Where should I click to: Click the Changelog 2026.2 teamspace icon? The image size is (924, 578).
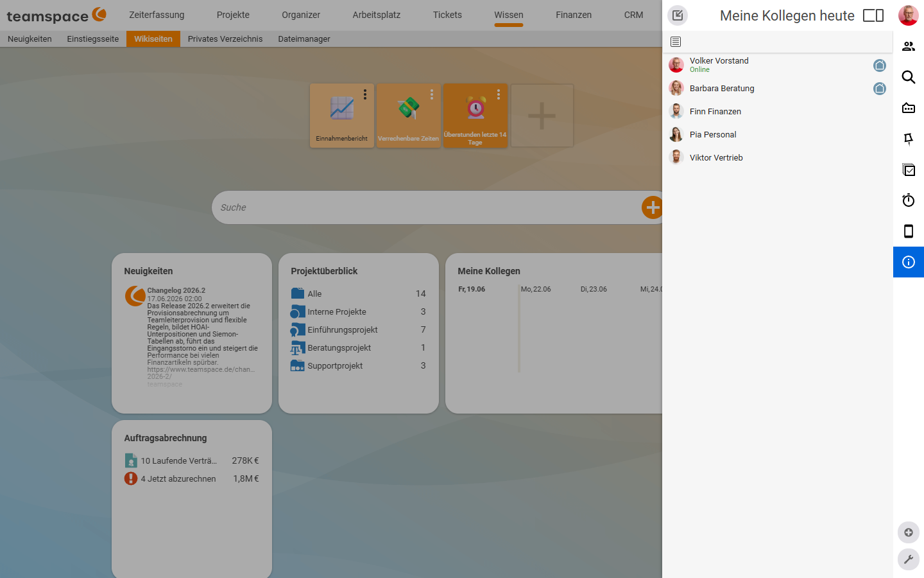click(x=135, y=296)
